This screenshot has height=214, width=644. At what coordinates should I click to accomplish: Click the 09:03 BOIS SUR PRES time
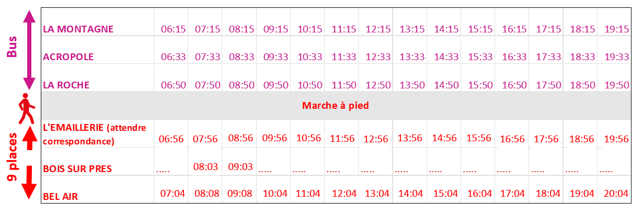(x=240, y=167)
